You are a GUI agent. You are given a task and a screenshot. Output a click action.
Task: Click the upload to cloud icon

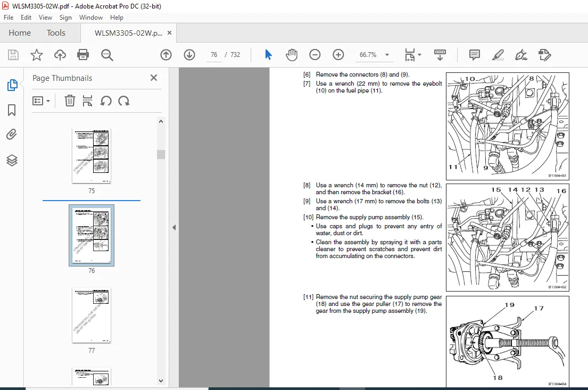[x=60, y=55]
